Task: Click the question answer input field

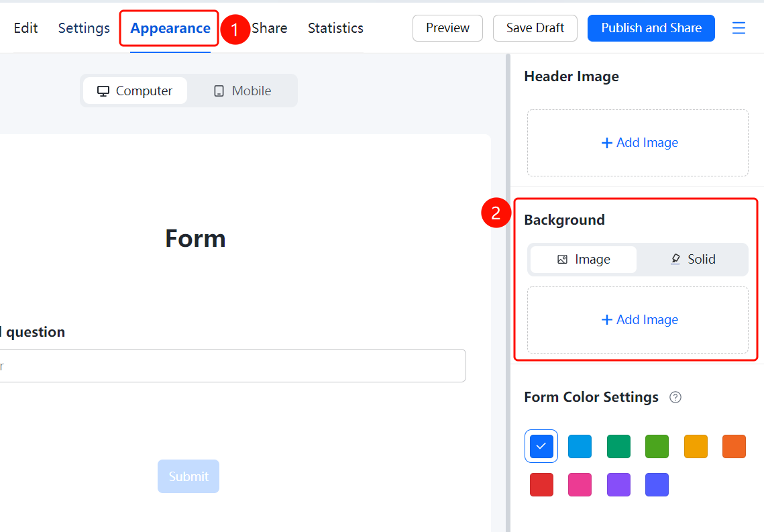Action: coord(232,366)
